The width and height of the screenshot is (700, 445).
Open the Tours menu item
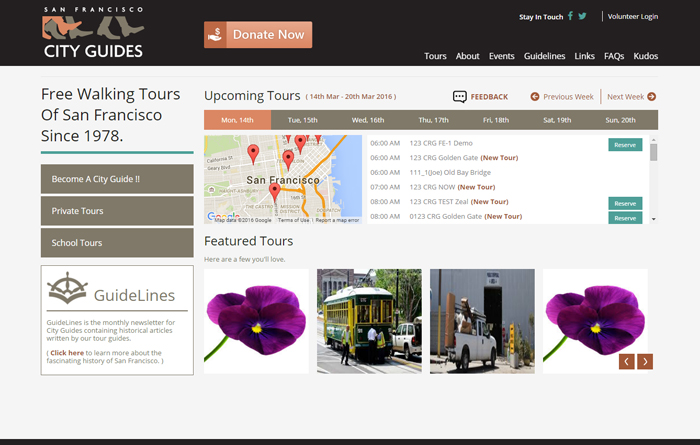click(435, 56)
